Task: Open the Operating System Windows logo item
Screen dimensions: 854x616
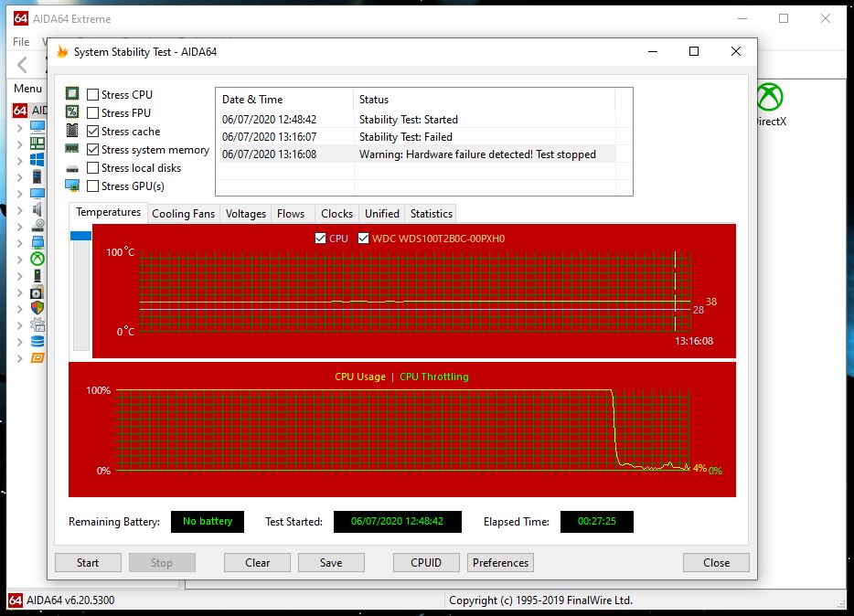Action: 37,160
